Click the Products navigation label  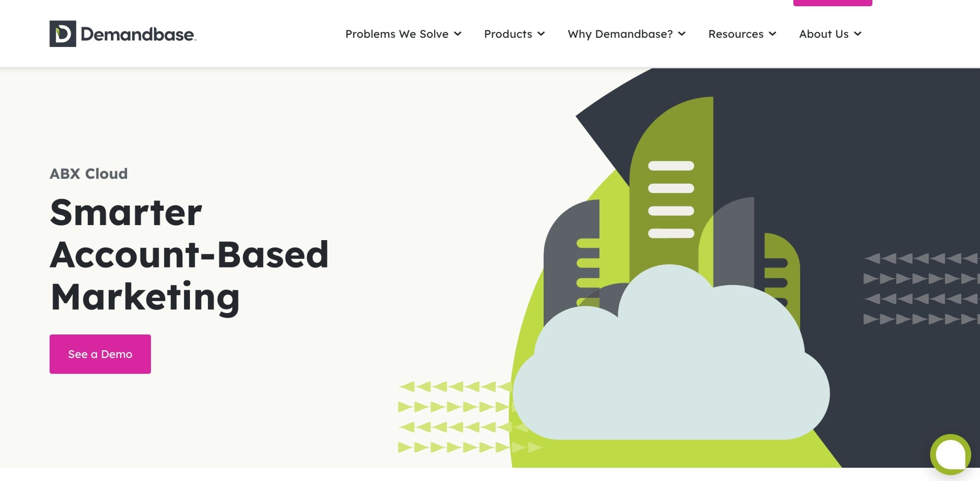(508, 34)
